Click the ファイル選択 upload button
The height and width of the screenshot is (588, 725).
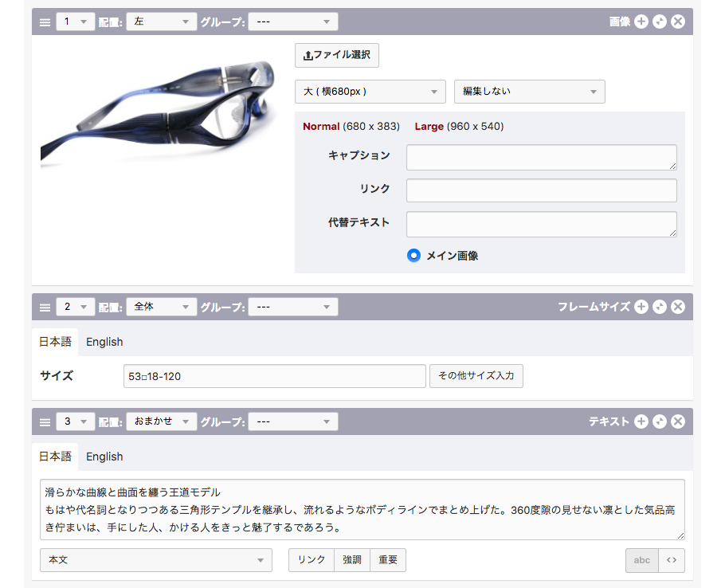click(337, 56)
